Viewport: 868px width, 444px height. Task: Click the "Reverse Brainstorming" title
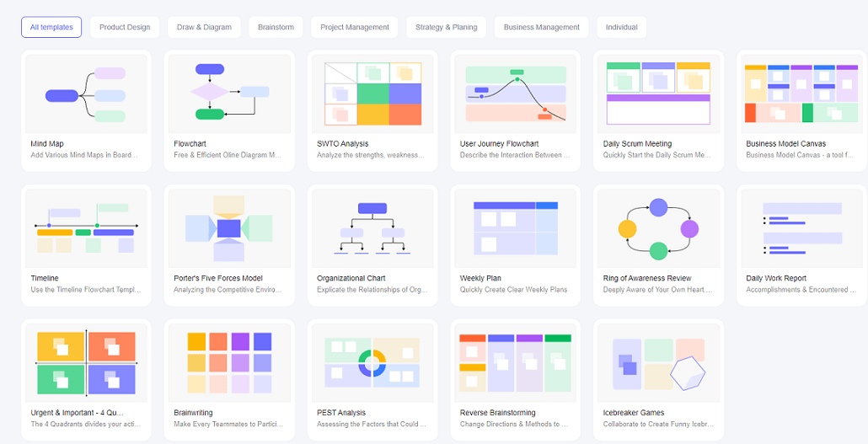498,413
